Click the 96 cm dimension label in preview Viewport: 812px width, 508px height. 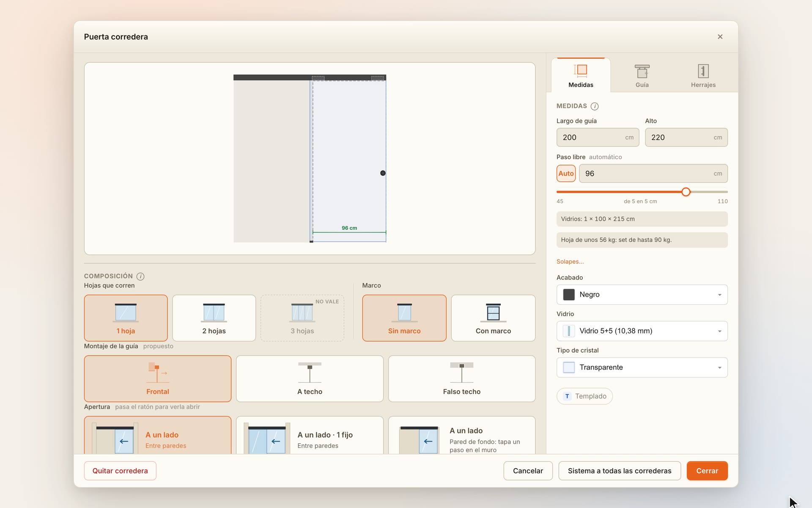pos(349,228)
